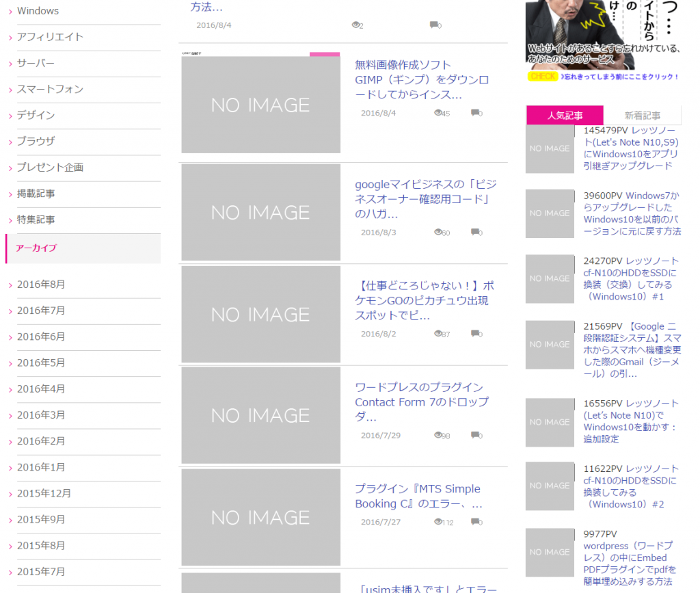Open 21569PV Google 二段階認証 article
This screenshot has width=700, height=593.
pos(632,350)
